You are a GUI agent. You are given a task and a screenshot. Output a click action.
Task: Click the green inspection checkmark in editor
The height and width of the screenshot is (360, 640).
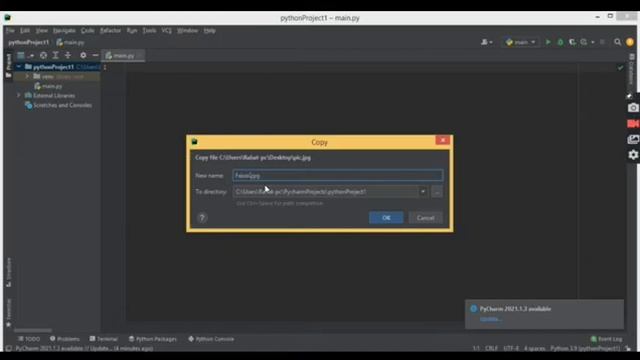620,68
